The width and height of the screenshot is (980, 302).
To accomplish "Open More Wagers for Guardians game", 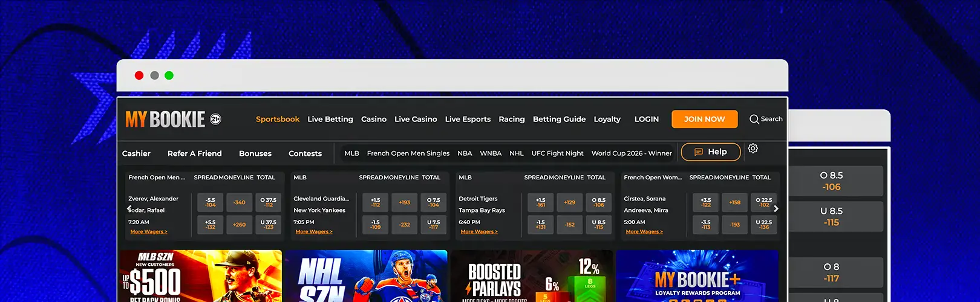I will click(314, 232).
